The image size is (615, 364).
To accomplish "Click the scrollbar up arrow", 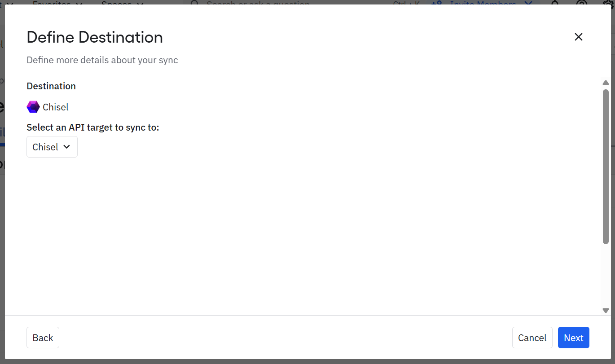I will pos(606,83).
